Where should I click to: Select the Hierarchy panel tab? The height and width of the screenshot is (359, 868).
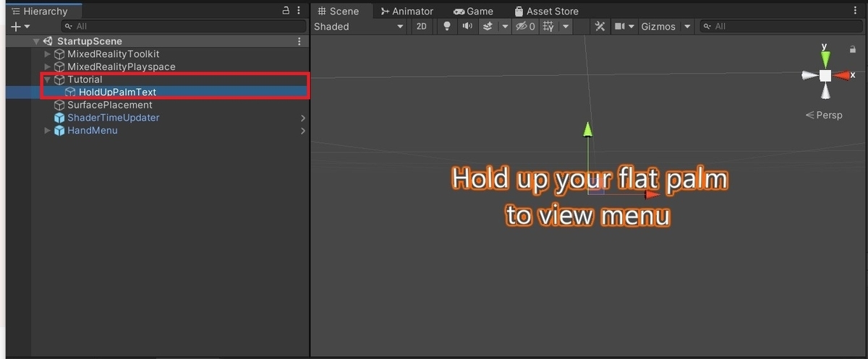[45, 11]
